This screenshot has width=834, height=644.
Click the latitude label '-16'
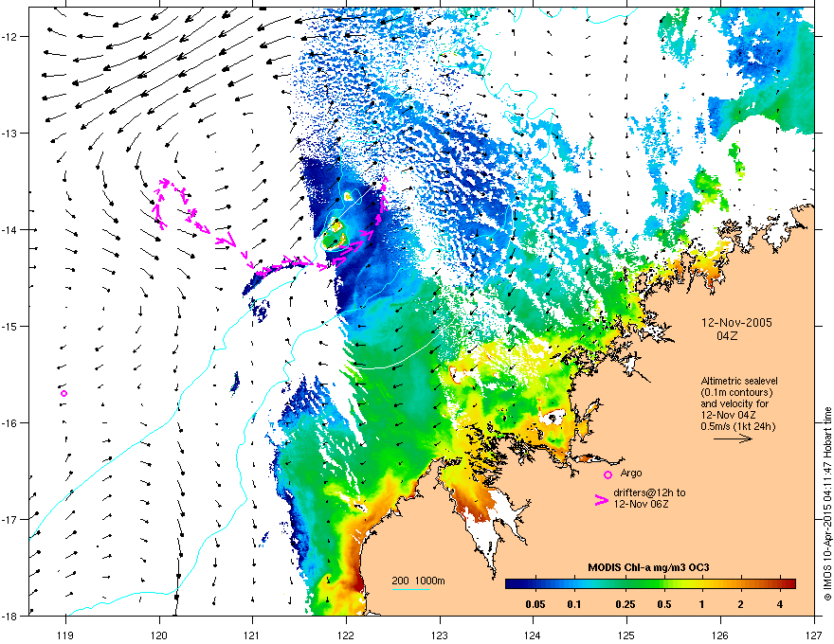pos(10,422)
